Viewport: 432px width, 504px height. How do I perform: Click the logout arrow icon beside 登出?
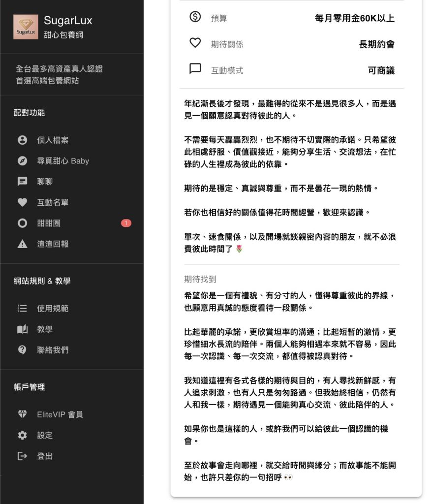tap(22, 456)
